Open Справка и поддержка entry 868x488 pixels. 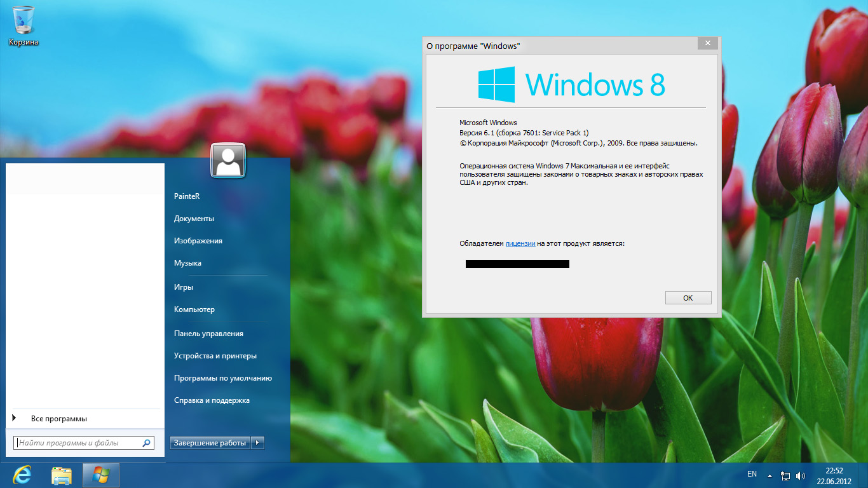[x=212, y=400]
